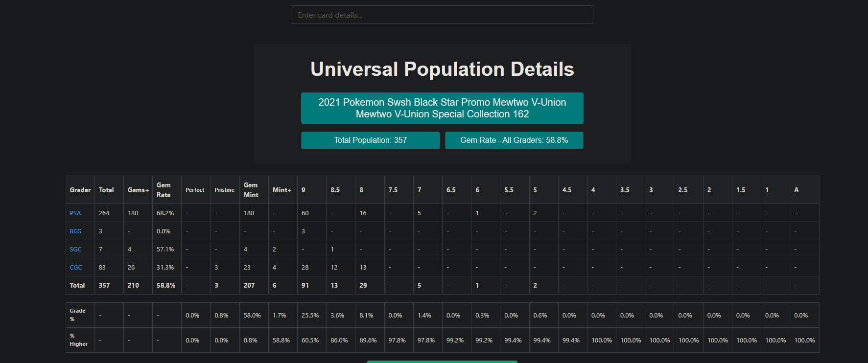Click the Gem Rate - All Graders badge
This screenshot has width=868, height=363.
(x=514, y=140)
